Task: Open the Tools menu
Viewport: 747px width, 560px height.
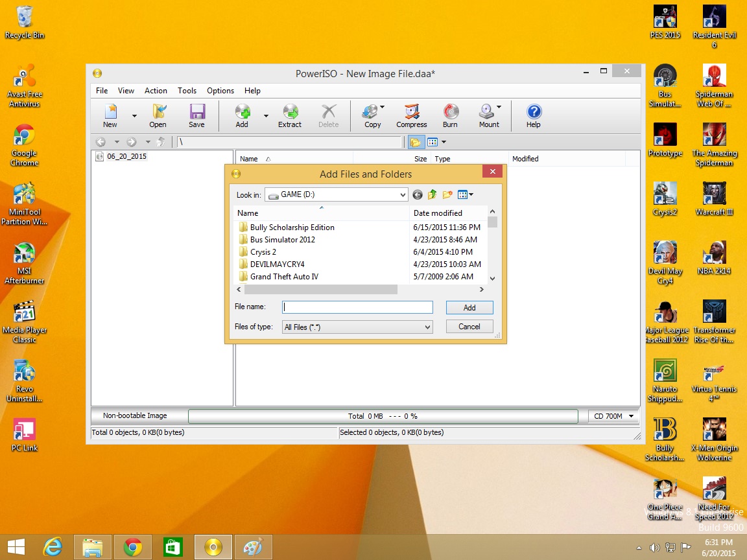Action: (187, 91)
